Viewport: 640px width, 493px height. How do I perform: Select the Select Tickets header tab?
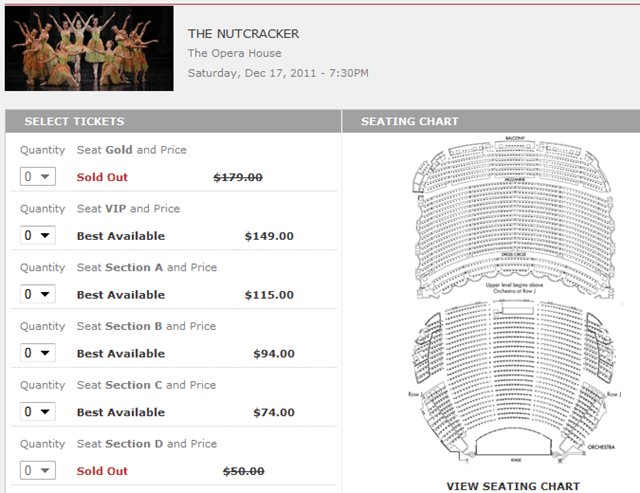tap(74, 122)
